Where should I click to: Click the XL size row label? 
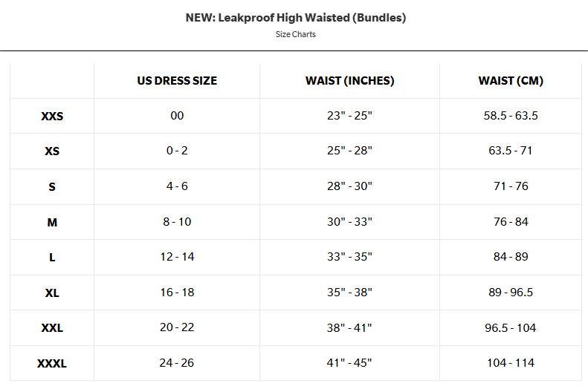coord(52,293)
